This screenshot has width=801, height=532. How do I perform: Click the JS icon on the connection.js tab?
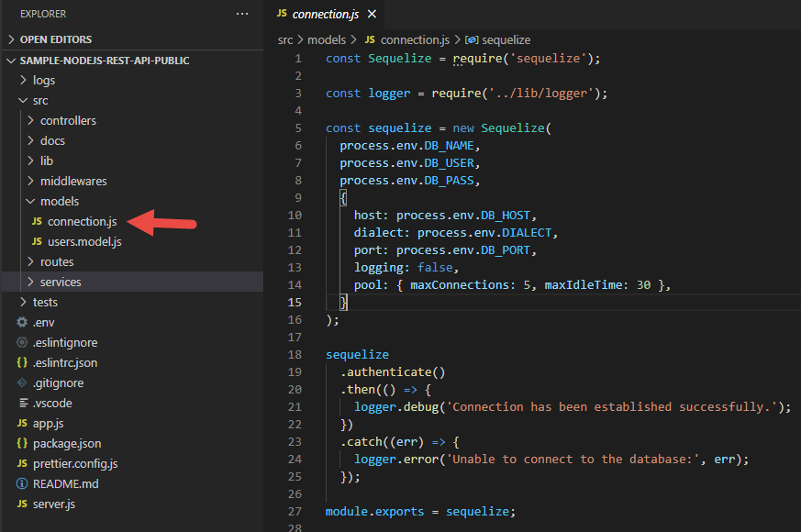284,14
